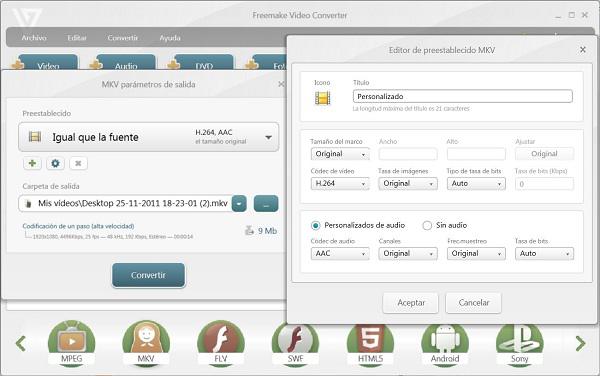Delete preset with the gray X icon
Viewport: 600px width, 376px height.
(x=78, y=163)
